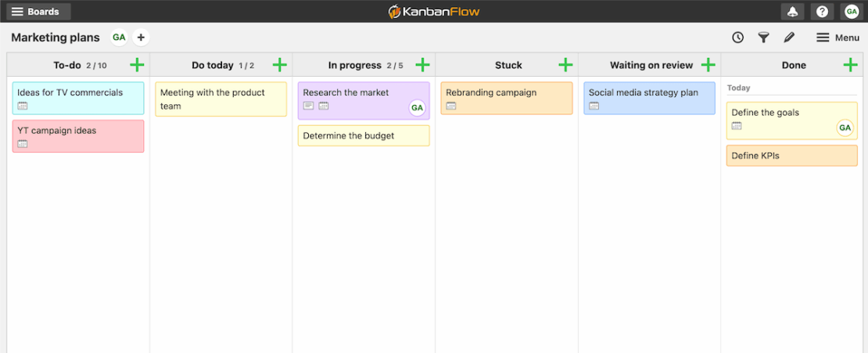This screenshot has height=353, width=868.
Task: Open the filter funnel icon
Action: coord(763,37)
